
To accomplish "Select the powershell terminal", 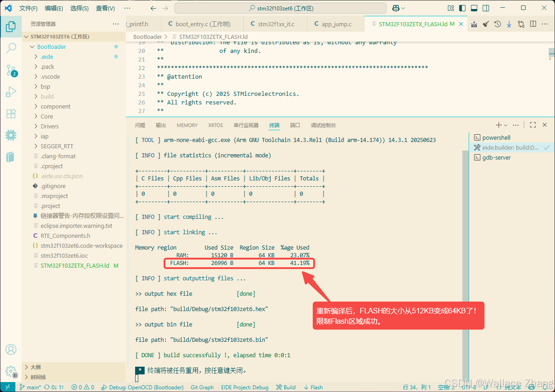I will [512, 137].
